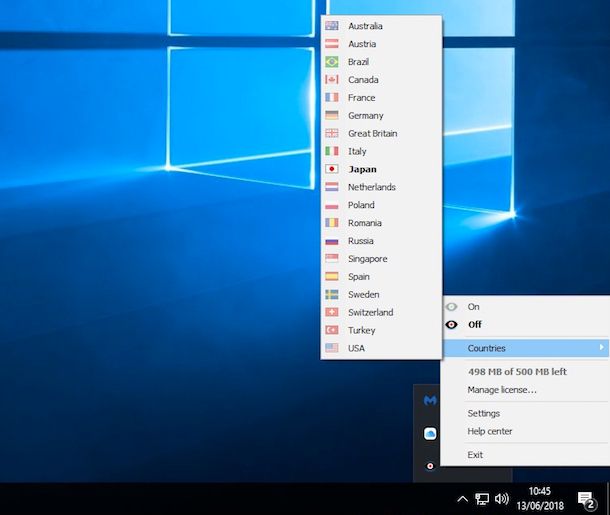Image resolution: width=610 pixels, height=515 pixels.
Task: Select Poland country name
Action: [361, 205]
